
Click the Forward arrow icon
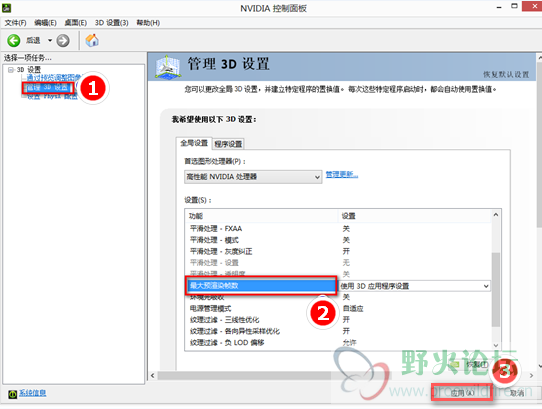(63, 40)
